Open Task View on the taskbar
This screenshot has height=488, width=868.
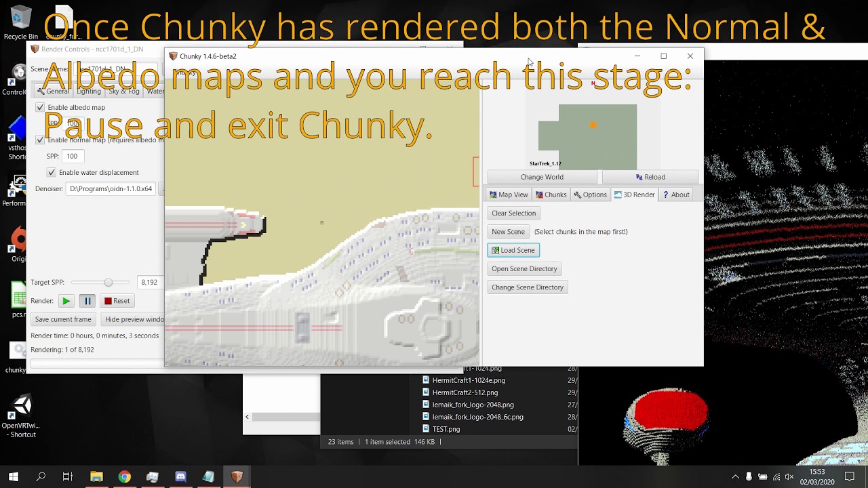click(x=68, y=477)
